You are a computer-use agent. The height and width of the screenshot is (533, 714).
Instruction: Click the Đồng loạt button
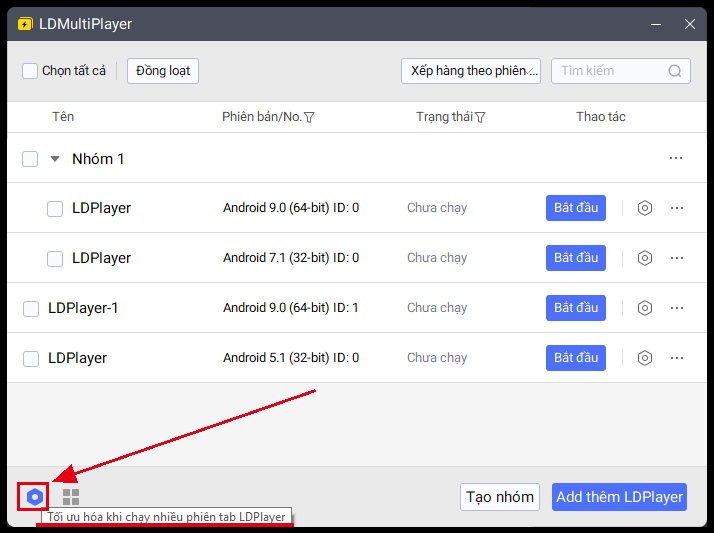163,71
